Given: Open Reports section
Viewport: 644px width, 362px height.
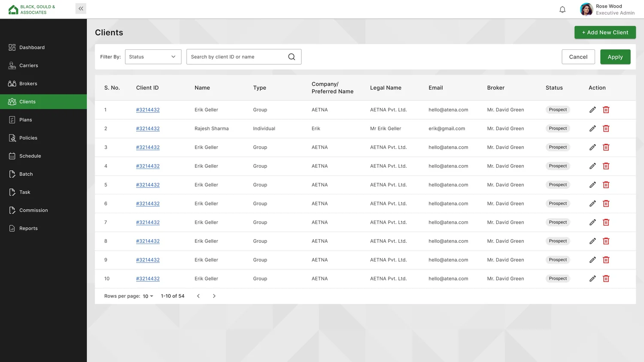Looking at the screenshot, I should [43, 229].
